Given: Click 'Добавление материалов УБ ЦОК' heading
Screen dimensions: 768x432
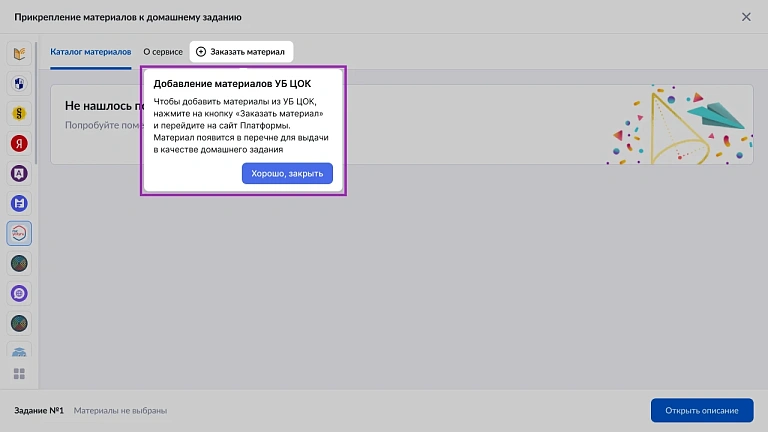Looking at the screenshot, I should click(232, 84).
